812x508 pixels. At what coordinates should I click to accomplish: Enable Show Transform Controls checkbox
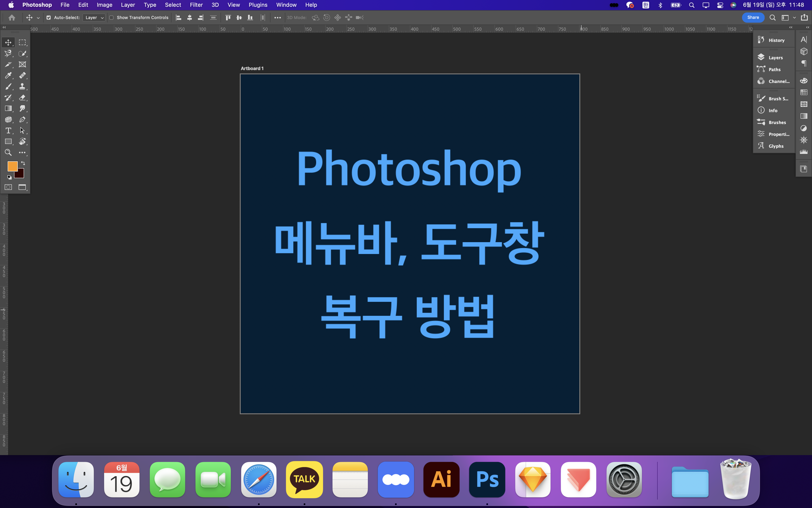click(x=111, y=18)
